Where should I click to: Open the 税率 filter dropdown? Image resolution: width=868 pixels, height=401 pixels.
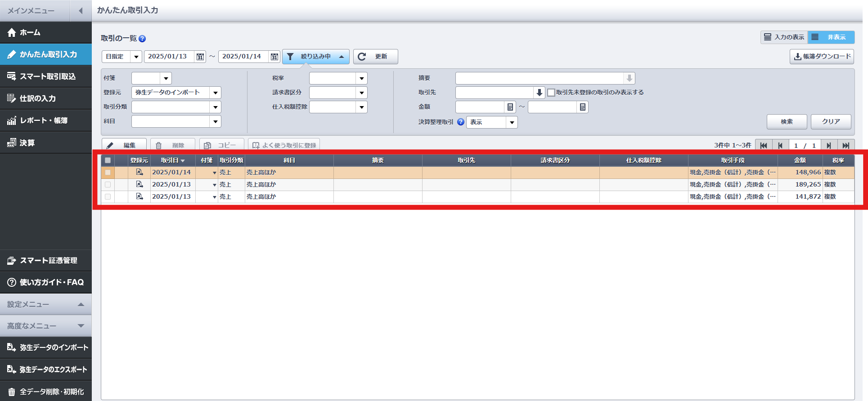pyautogui.click(x=361, y=78)
